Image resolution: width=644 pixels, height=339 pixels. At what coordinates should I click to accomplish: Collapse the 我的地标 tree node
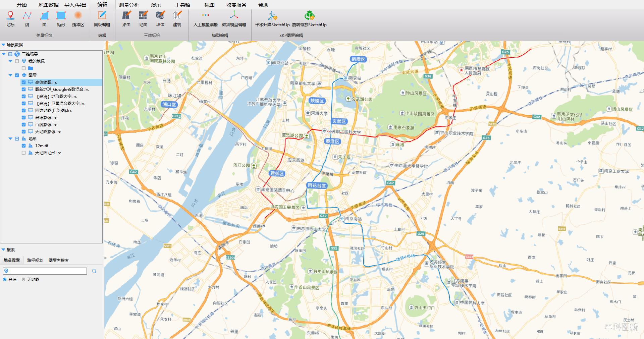(x=10, y=61)
